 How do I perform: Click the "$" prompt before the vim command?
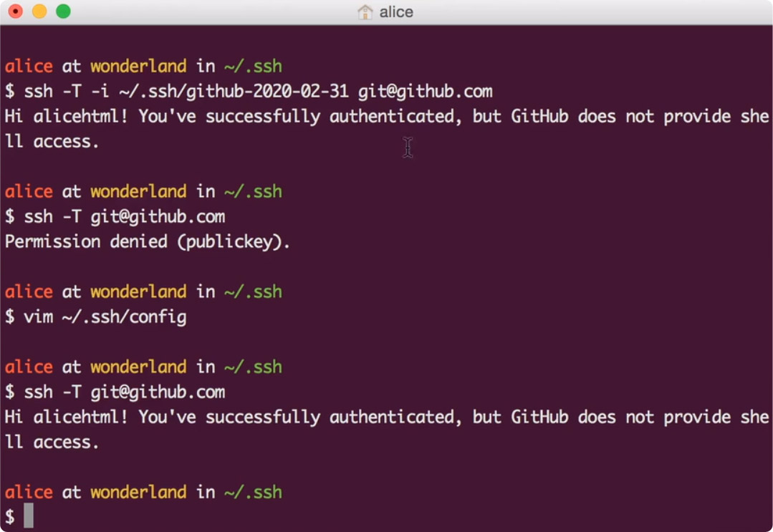[9, 316]
